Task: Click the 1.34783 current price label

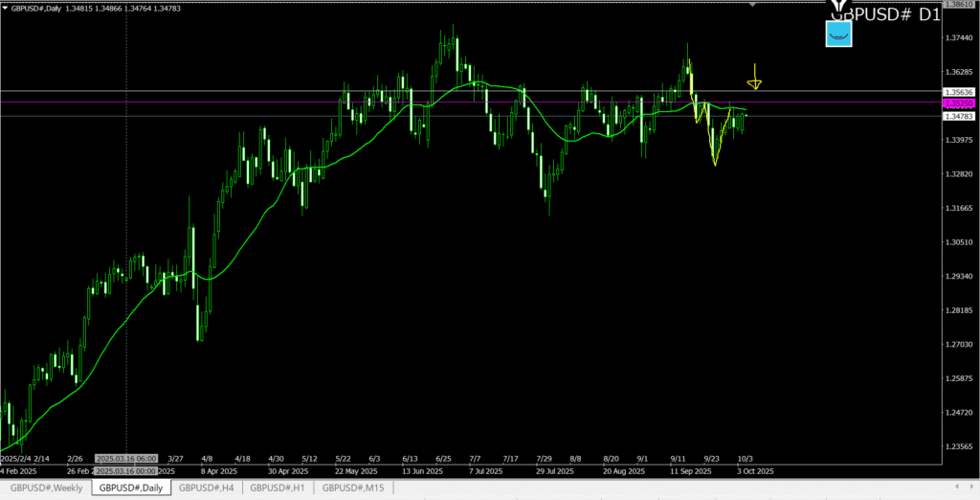Action: tap(959, 116)
